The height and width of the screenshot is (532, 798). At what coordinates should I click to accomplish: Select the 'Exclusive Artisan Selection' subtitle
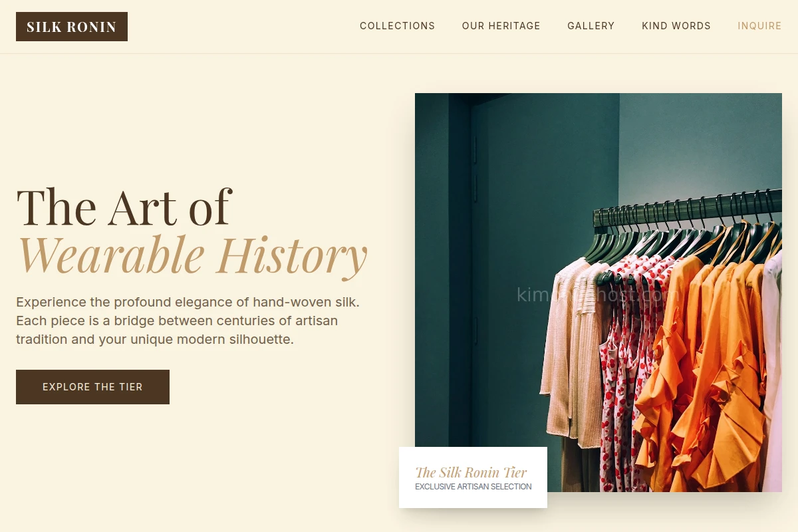coord(473,487)
